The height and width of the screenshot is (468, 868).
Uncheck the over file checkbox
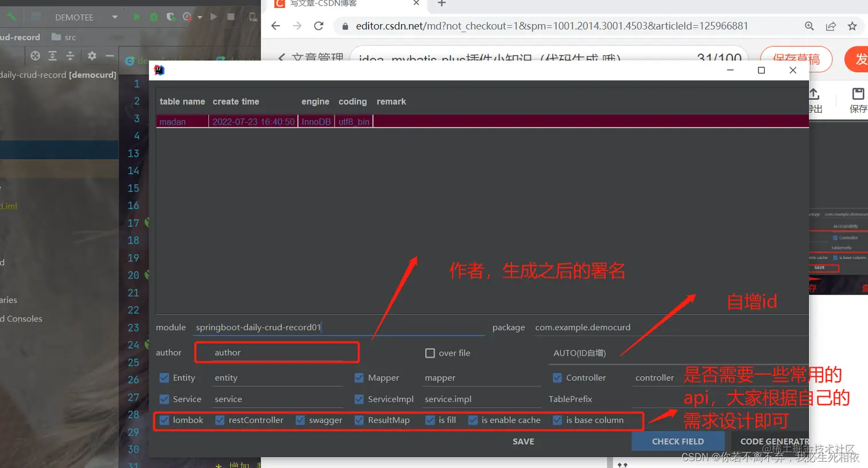point(431,353)
